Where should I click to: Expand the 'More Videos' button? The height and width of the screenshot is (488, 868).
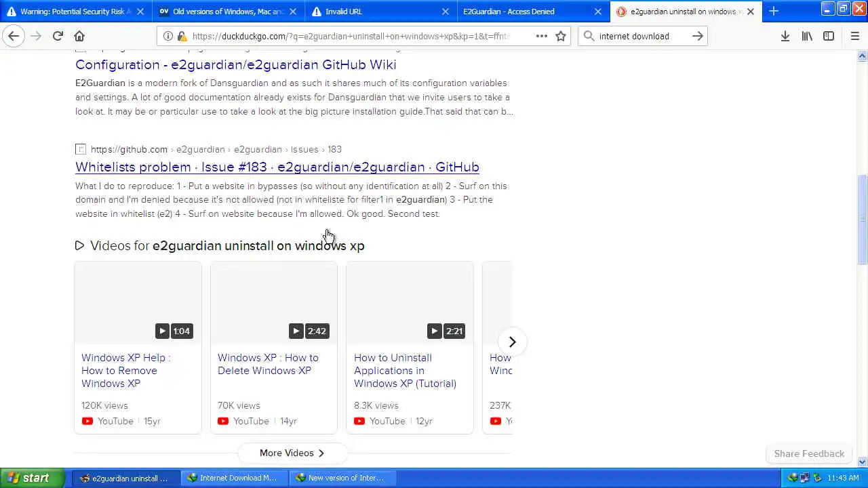click(x=292, y=453)
